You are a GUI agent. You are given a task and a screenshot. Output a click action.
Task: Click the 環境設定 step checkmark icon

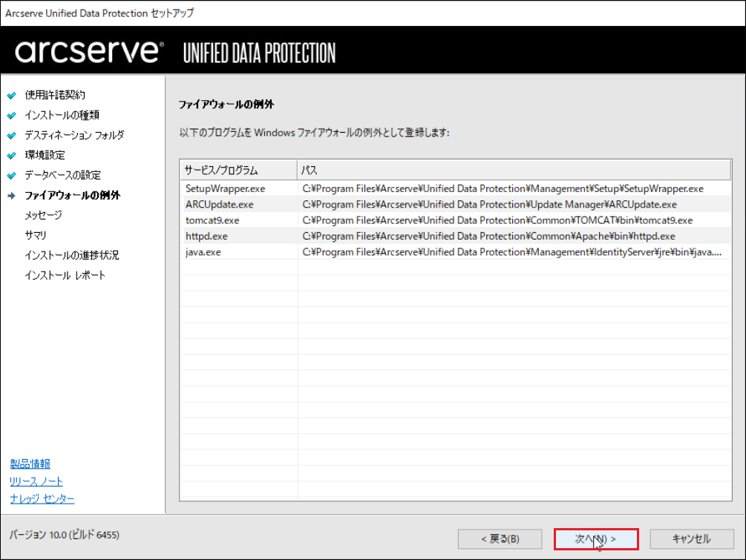click(x=12, y=155)
